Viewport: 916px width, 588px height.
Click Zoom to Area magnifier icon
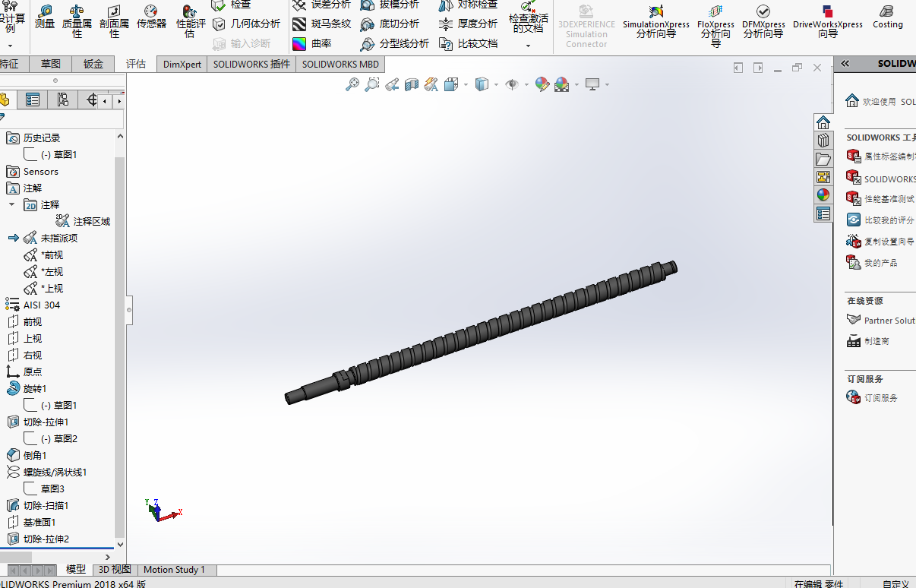(372, 84)
